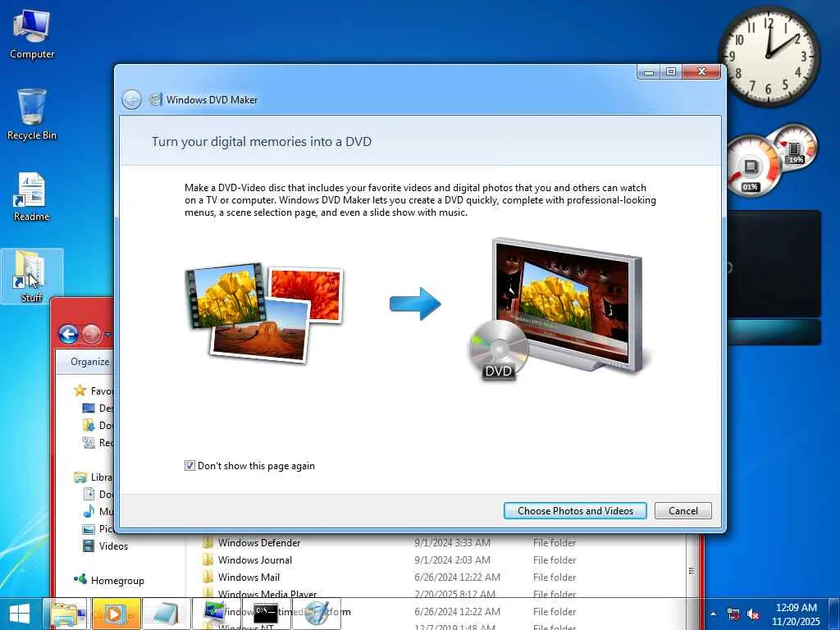Click the DVD Maker taskbar button
840x630 pixels.
tap(316, 614)
